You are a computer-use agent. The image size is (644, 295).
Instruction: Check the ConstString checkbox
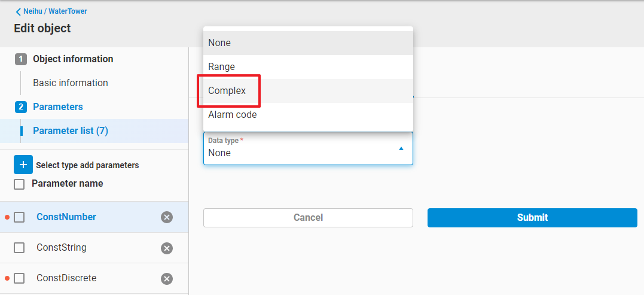pyautogui.click(x=19, y=248)
